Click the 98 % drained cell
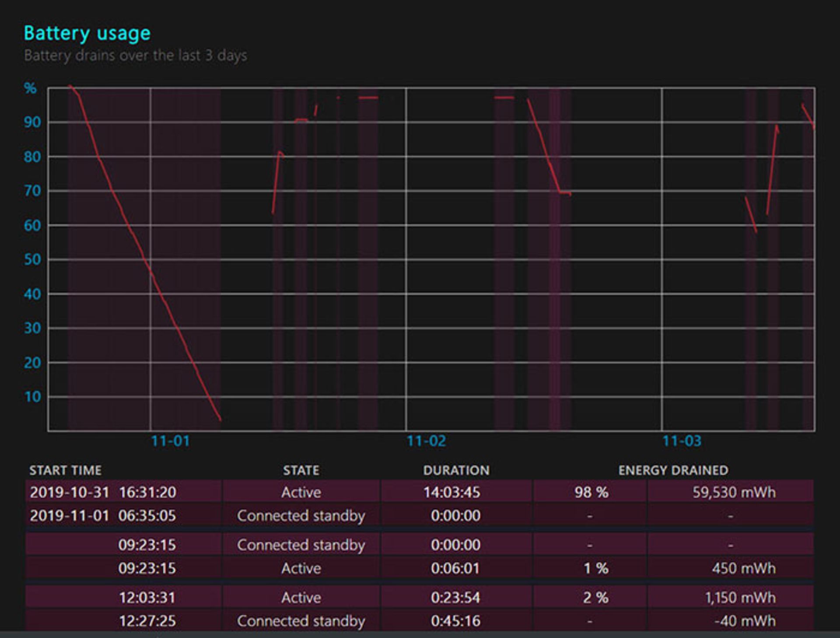 [x=591, y=492]
